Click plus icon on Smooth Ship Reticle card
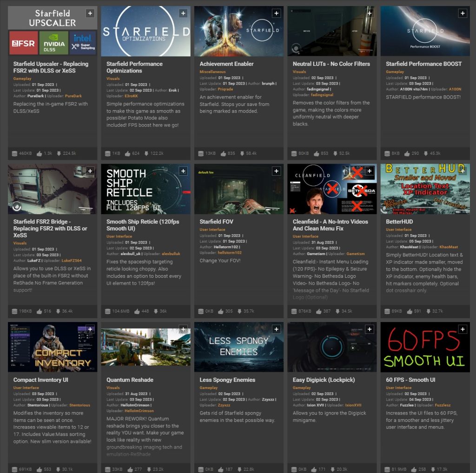This screenshot has height=473, width=476. tap(183, 171)
